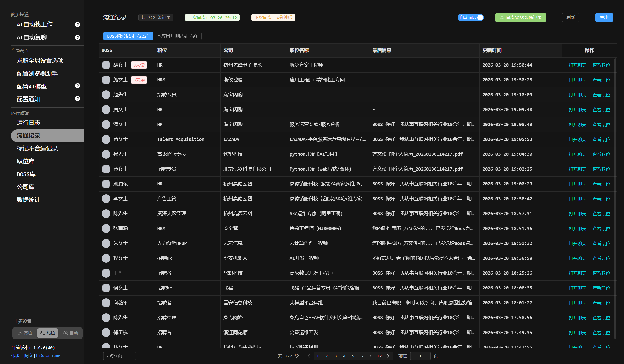Switch theme to 亮色 light mode
This screenshot has height=364, width=624.
click(x=25, y=333)
